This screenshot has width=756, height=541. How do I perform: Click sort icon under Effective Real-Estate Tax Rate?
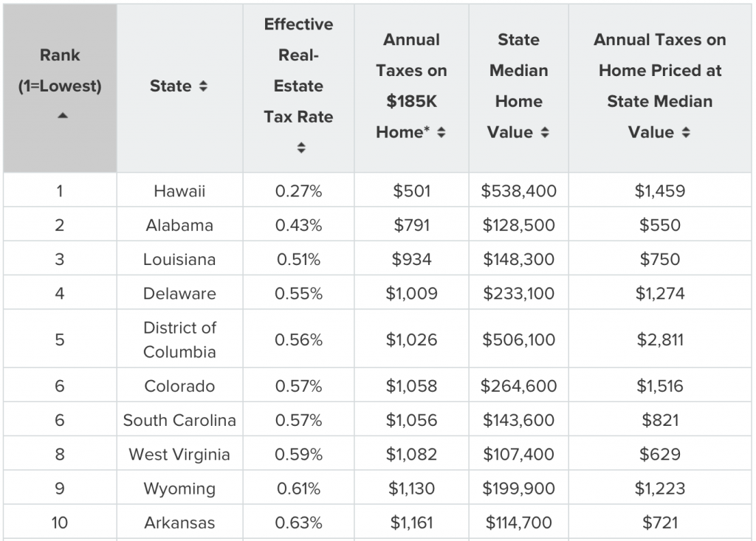(301, 148)
